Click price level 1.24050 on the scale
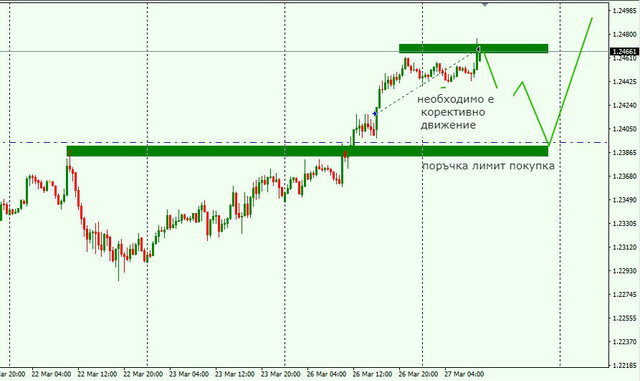640x381 pixels. click(624, 129)
